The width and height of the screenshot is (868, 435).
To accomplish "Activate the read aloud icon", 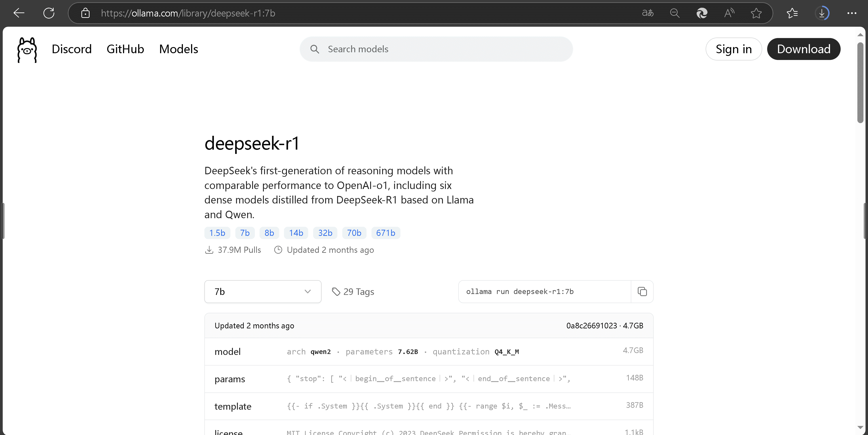I will click(729, 13).
